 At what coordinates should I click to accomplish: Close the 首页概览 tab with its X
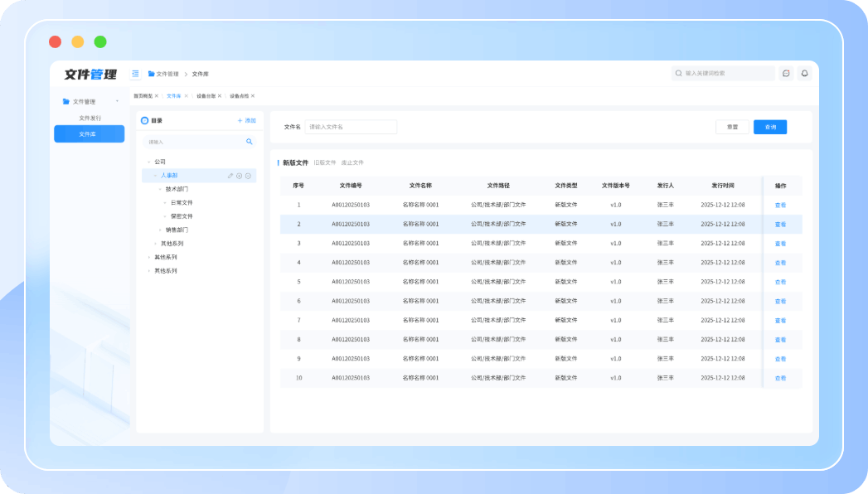[157, 96]
